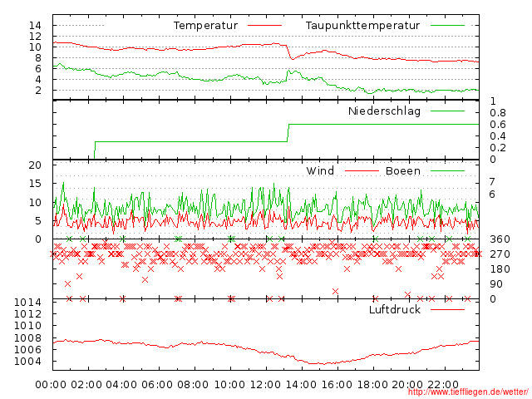Click the red Temperatur legend line
The height and width of the screenshot is (399, 532).
(264, 26)
